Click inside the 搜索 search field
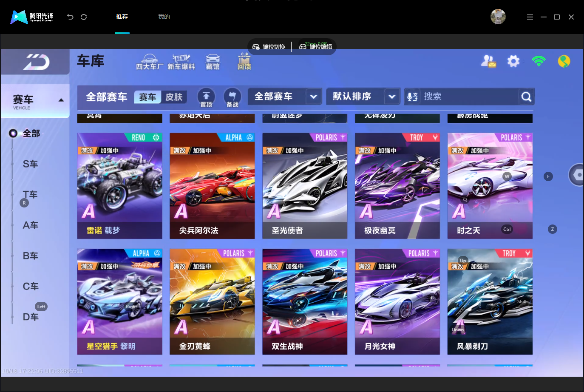This screenshot has height=392, width=584. coord(470,97)
